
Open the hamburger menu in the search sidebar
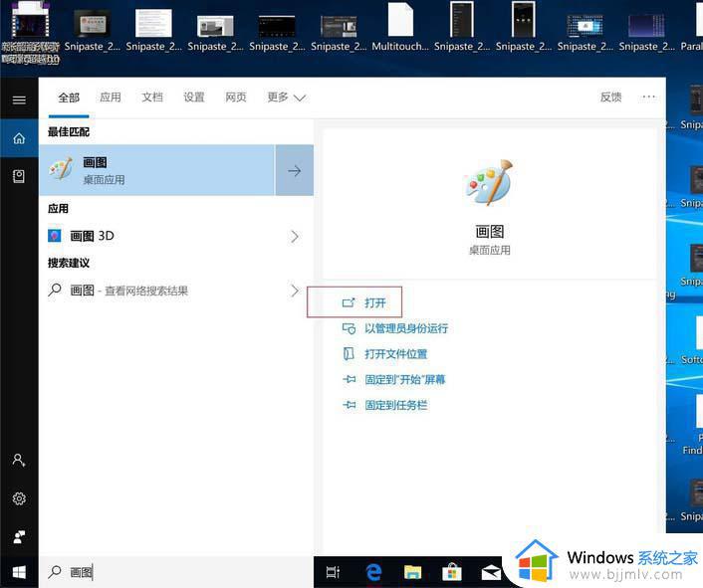coord(19,99)
